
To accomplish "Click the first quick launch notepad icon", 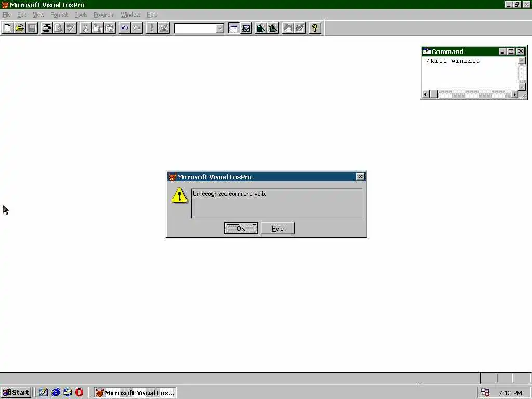I will click(44, 393).
